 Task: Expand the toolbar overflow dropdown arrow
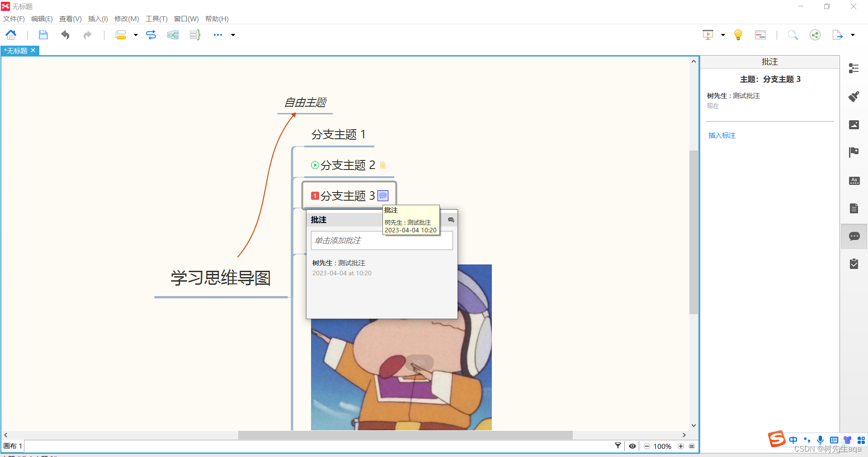click(x=233, y=35)
